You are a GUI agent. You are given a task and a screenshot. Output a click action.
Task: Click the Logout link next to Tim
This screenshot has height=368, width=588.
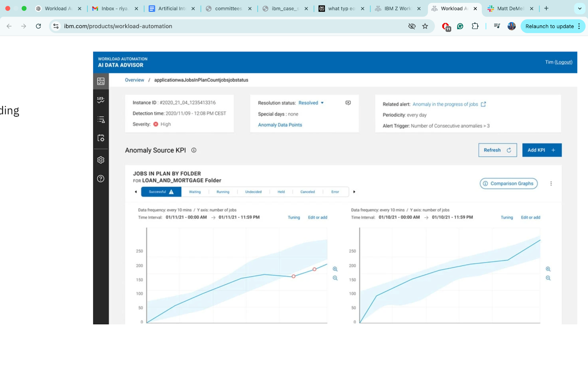tap(563, 62)
